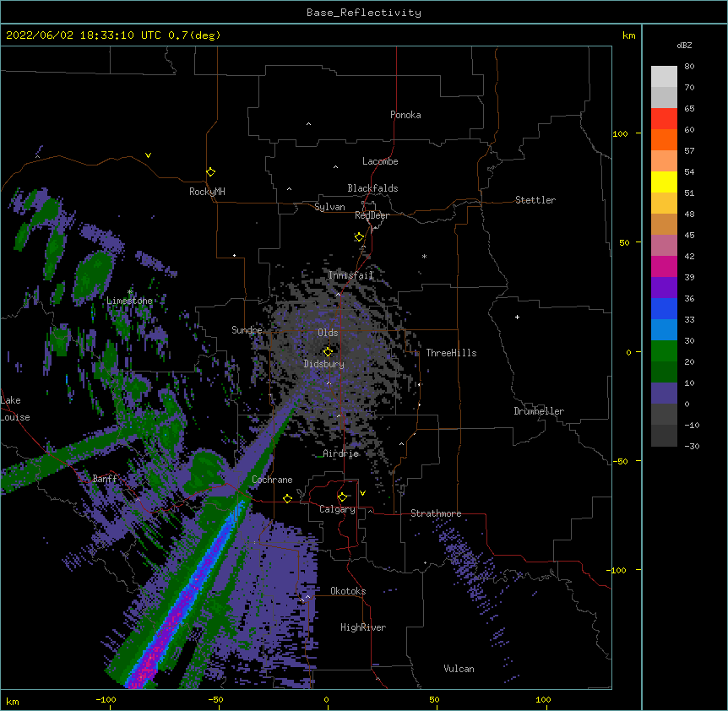728x711 pixels.
Task: Click the dBZ legend heading
Action: click(x=684, y=45)
